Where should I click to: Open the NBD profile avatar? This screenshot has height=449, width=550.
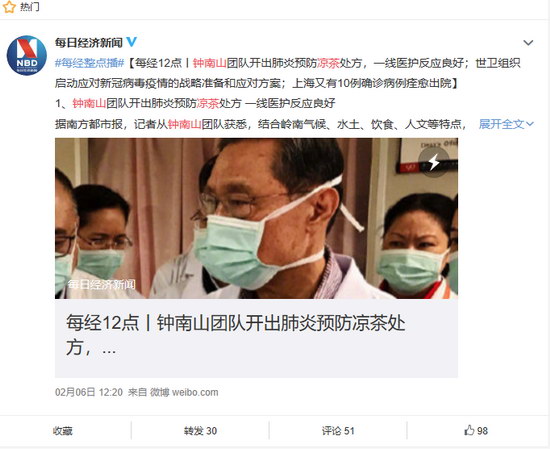(x=27, y=55)
